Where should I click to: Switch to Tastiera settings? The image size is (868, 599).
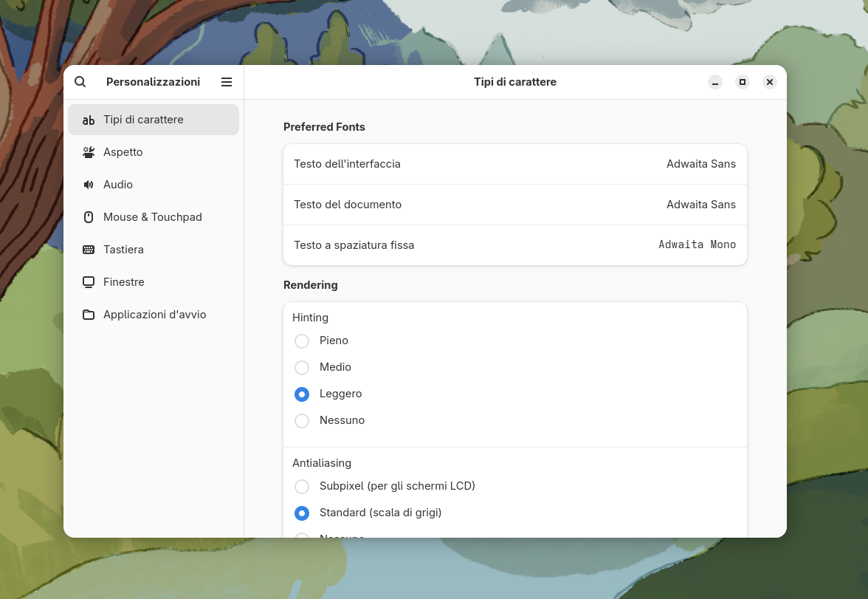click(x=154, y=250)
